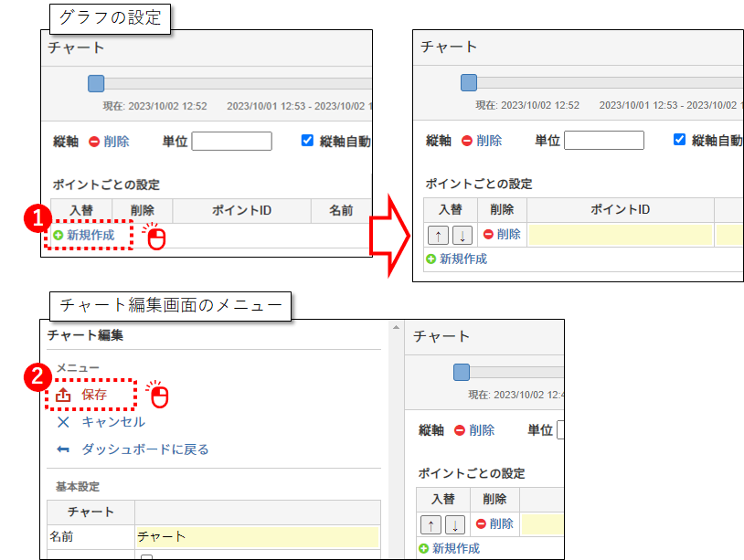The image size is (744, 560).
Task: Click the time slider handle in bottom-right chart
Action: click(462, 372)
